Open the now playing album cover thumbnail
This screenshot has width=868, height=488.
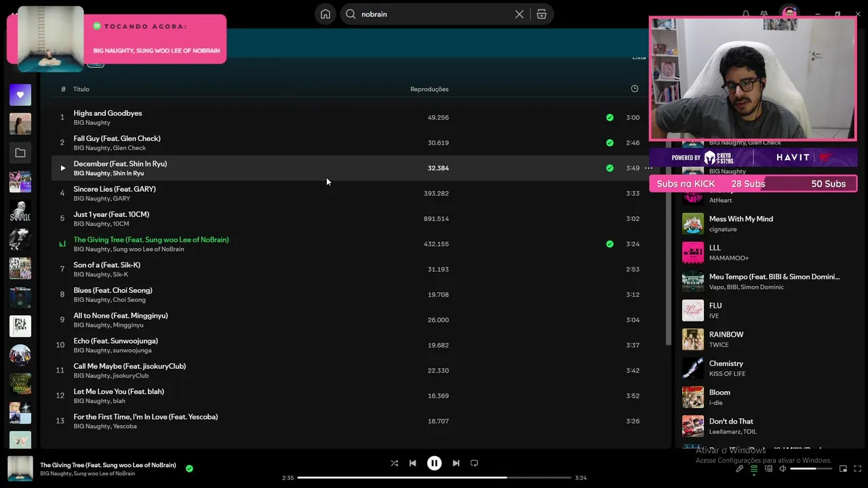click(x=20, y=469)
